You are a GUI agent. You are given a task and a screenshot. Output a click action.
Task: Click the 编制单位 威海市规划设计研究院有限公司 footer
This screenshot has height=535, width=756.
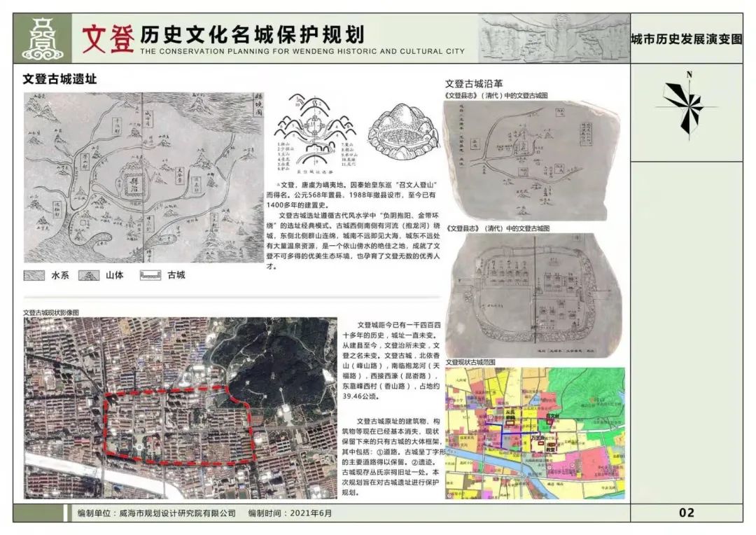click(157, 513)
